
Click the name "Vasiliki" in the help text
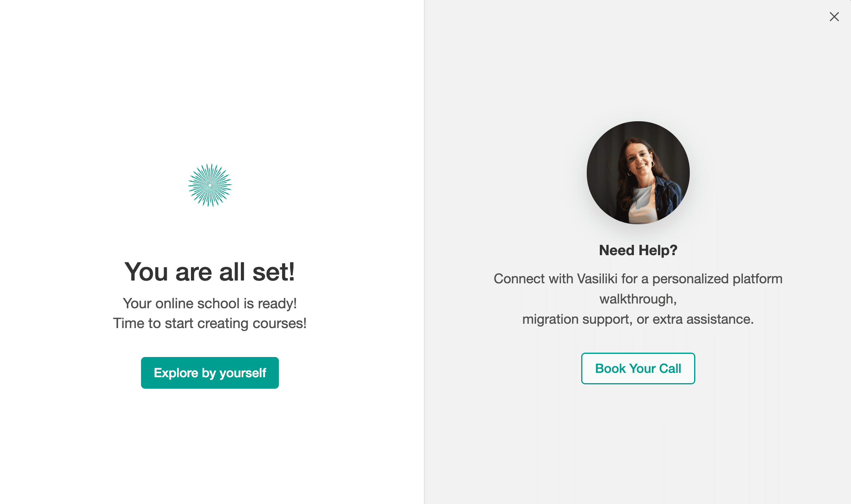tap(597, 279)
